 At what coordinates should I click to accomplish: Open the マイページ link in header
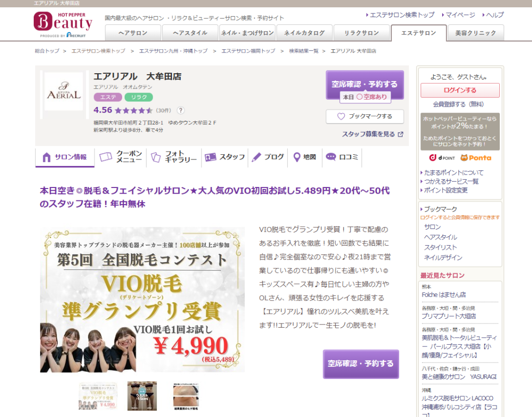click(x=459, y=15)
